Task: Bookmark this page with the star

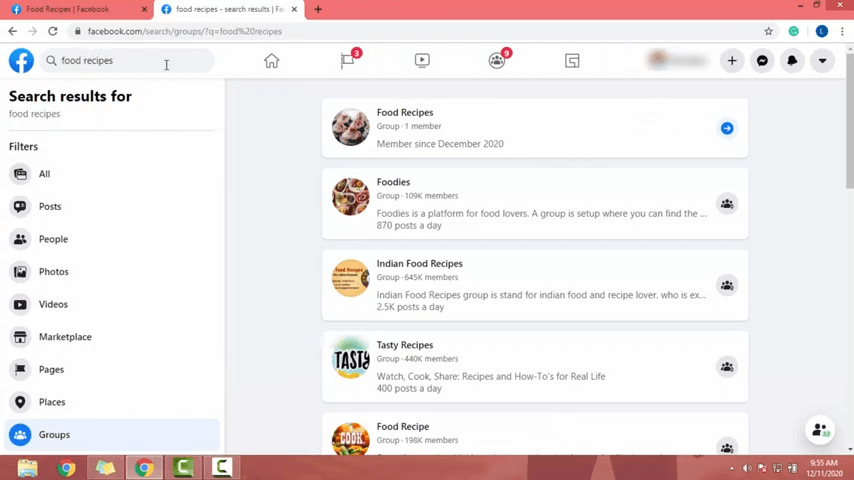Action: pyautogui.click(x=768, y=31)
